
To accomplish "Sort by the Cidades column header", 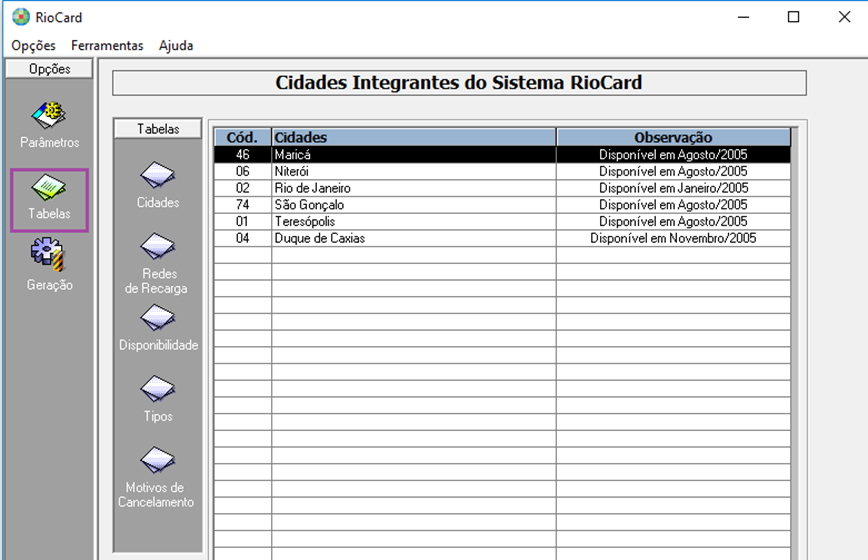I will click(x=414, y=137).
